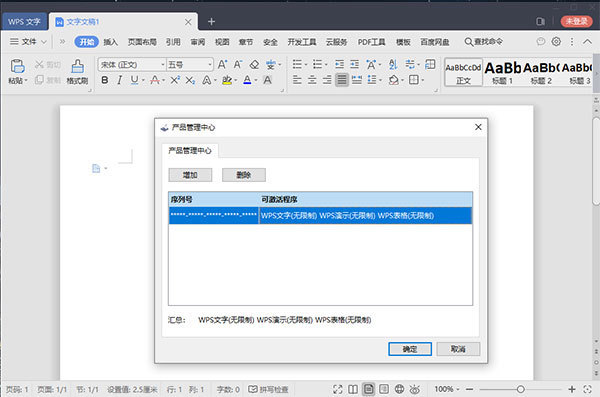The image size is (600, 397).
Task: Cancel dialog with 取消 button
Action: pyautogui.click(x=458, y=349)
